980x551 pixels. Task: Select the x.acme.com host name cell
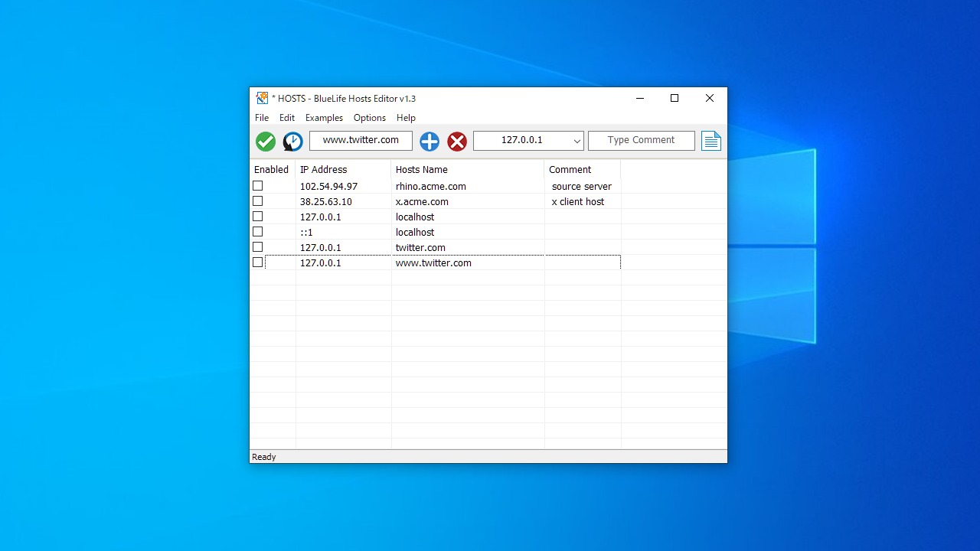[x=468, y=201]
